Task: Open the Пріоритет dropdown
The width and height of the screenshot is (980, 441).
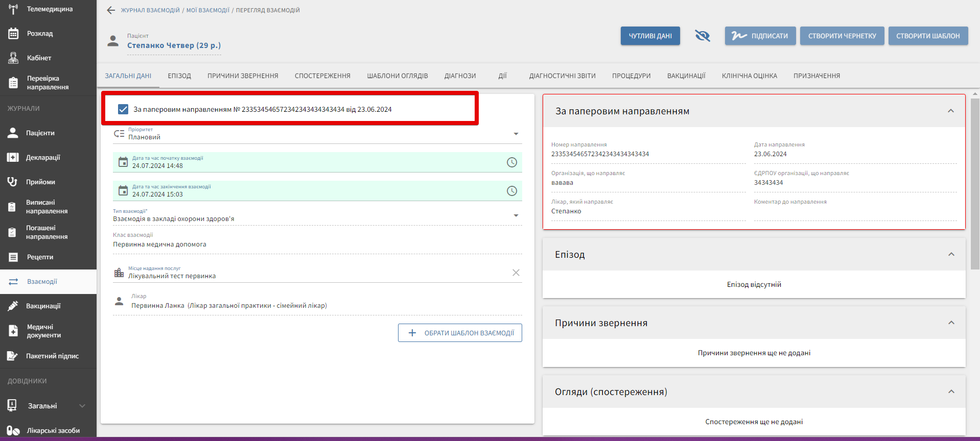Action: click(x=516, y=134)
